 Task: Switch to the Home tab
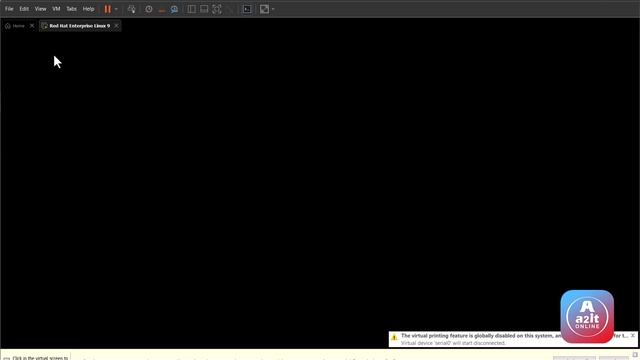pyautogui.click(x=15, y=26)
